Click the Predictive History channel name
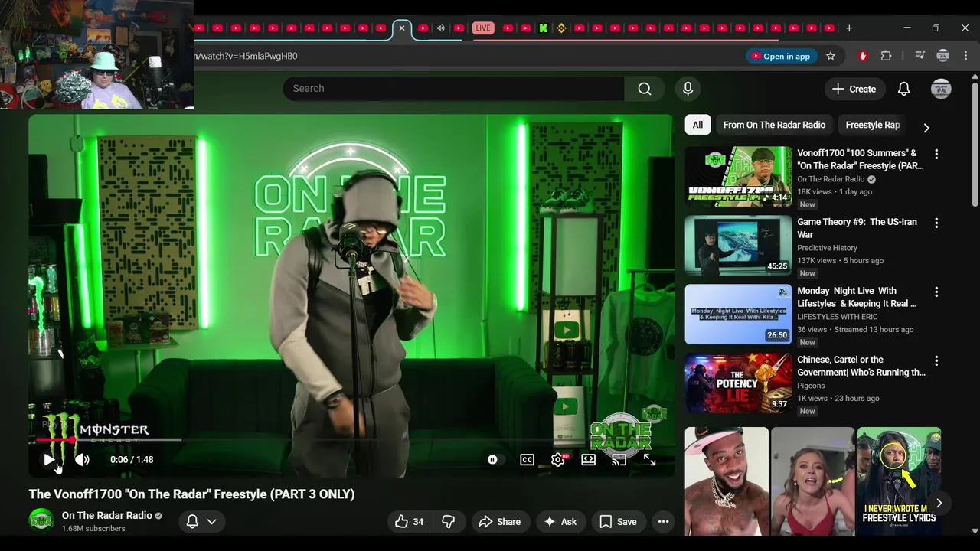The width and height of the screenshot is (980, 551). pyautogui.click(x=827, y=248)
